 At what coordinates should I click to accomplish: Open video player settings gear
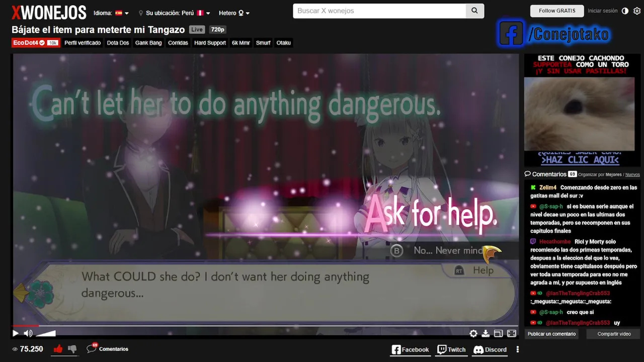click(473, 333)
